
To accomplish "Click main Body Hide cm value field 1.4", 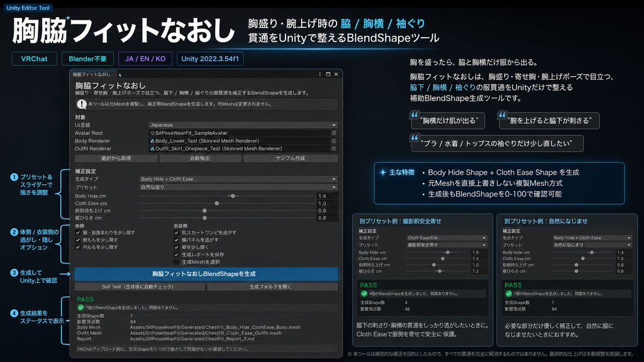I will point(327,196).
